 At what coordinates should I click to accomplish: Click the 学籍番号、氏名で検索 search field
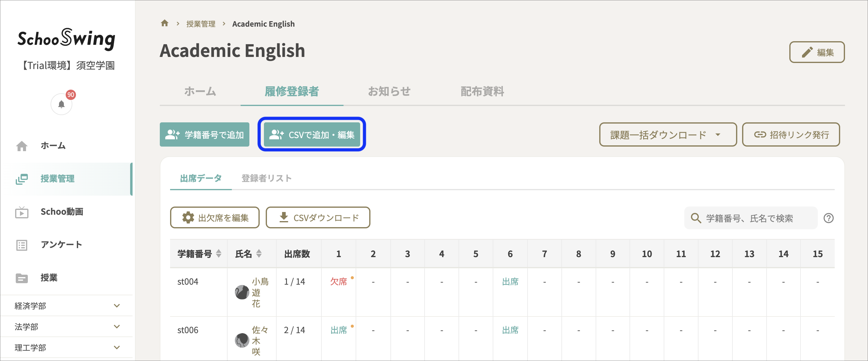[751, 218]
